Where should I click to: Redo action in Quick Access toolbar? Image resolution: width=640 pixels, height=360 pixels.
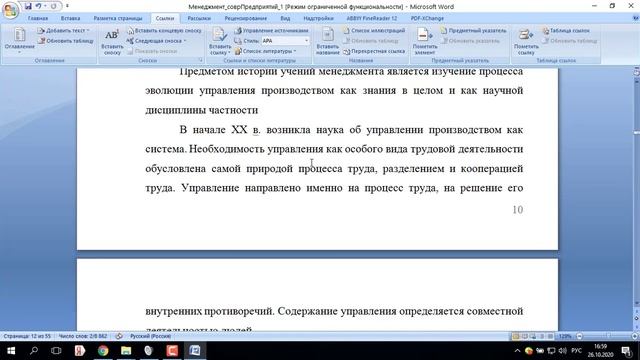(x=53, y=6)
